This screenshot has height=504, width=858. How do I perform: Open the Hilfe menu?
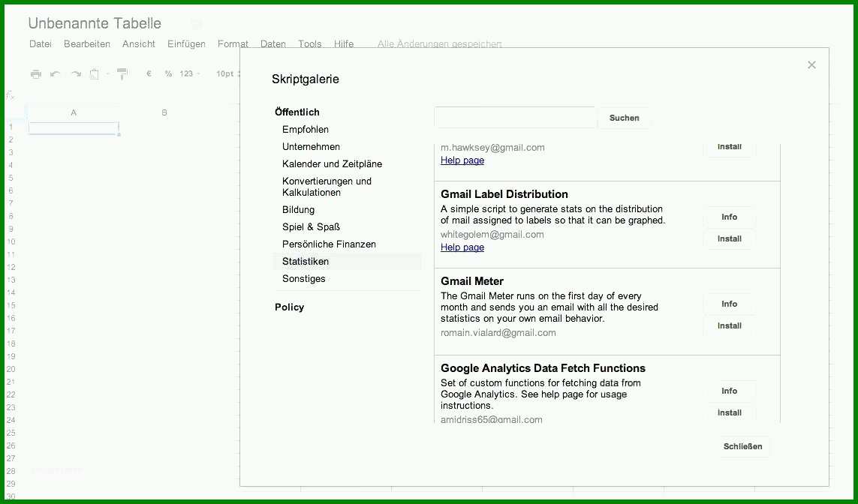344,43
